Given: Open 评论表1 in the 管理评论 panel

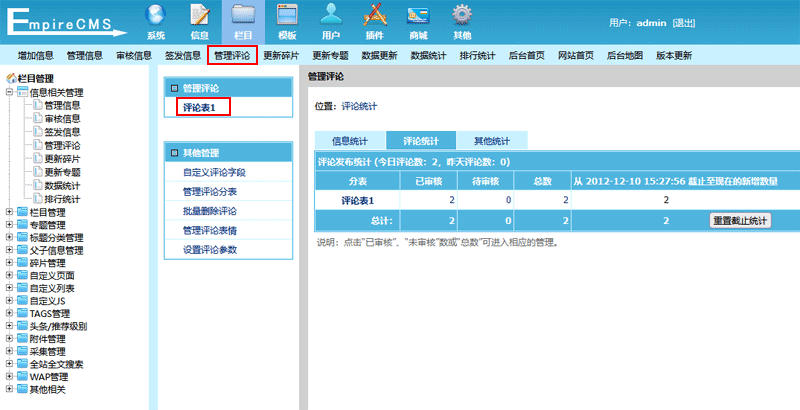Looking at the screenshot, I should pyautogui.click(x=204, y=106).
